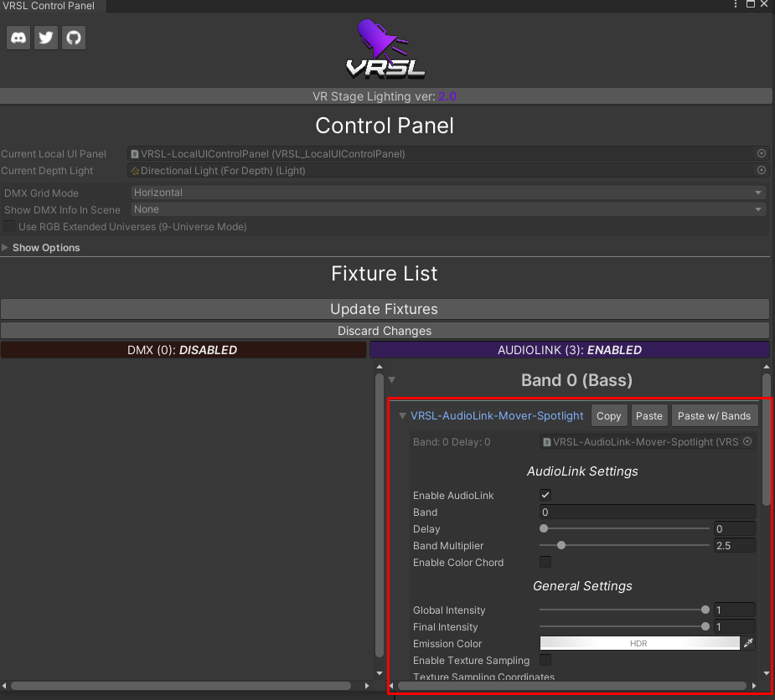
Task: Click the Global Intensity value field
Action: pos(735,610)
